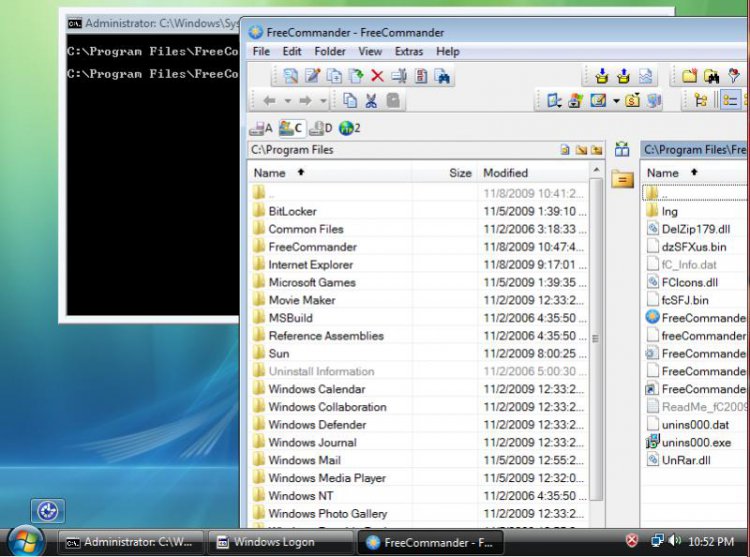This screenshot has height=557, width=750.
Task: Click the last folder icon in left path bar
Action: [596, 150]
